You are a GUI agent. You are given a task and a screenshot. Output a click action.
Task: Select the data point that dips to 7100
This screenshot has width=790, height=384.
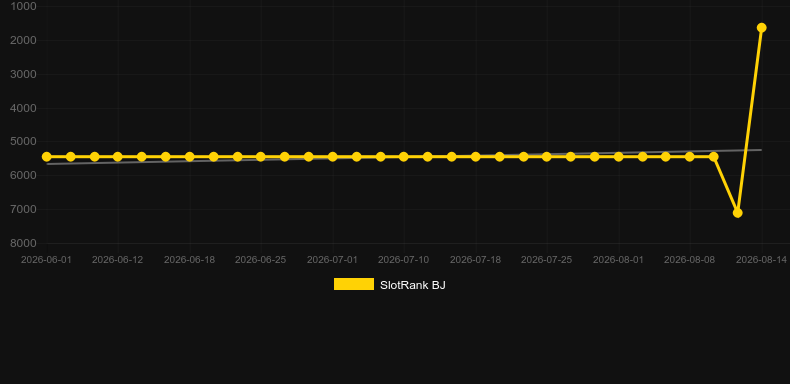[737, 213]
